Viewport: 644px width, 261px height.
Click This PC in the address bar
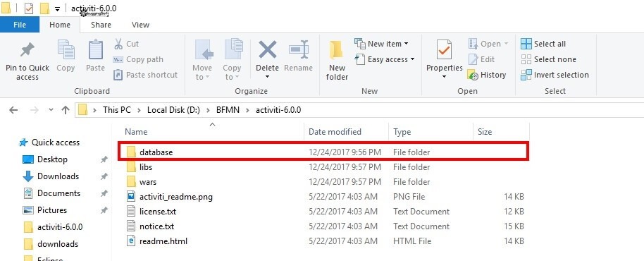tap(117, 110)
